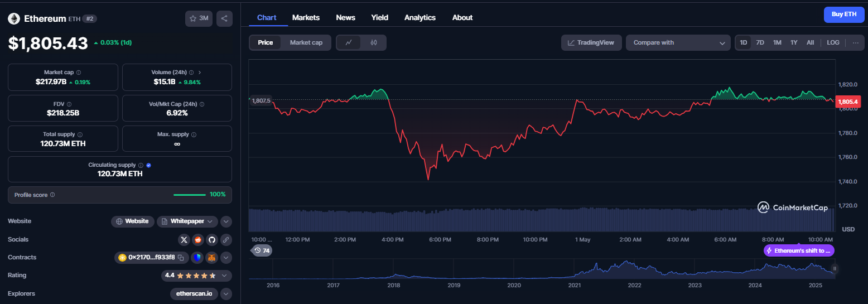Click Total supply info icon
This screenshot has height=304, width=868.
click(x=80, y=134)
